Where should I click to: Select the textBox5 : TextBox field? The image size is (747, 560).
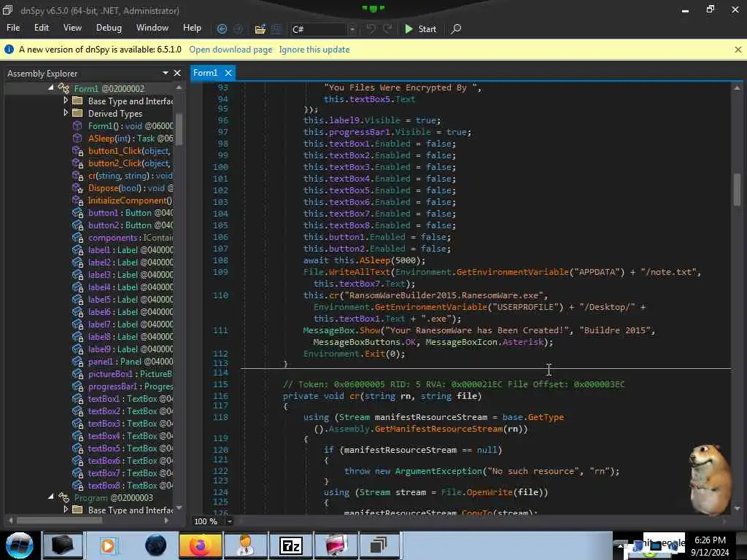131,448
